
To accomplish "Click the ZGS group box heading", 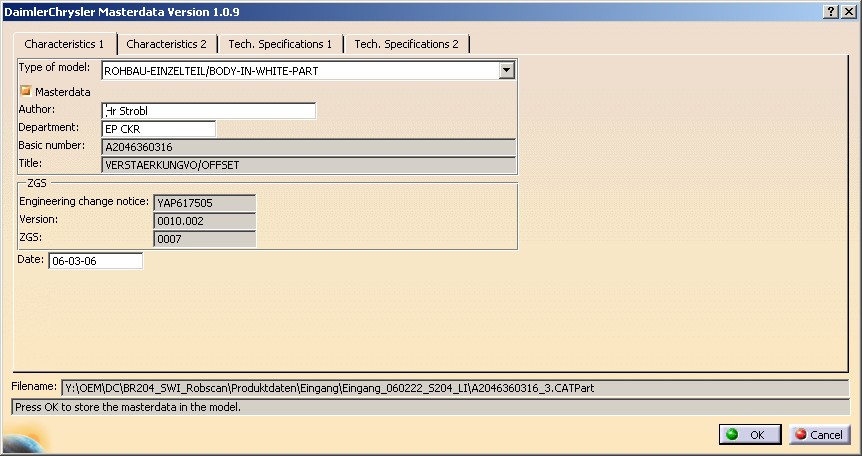I will 37,183.
